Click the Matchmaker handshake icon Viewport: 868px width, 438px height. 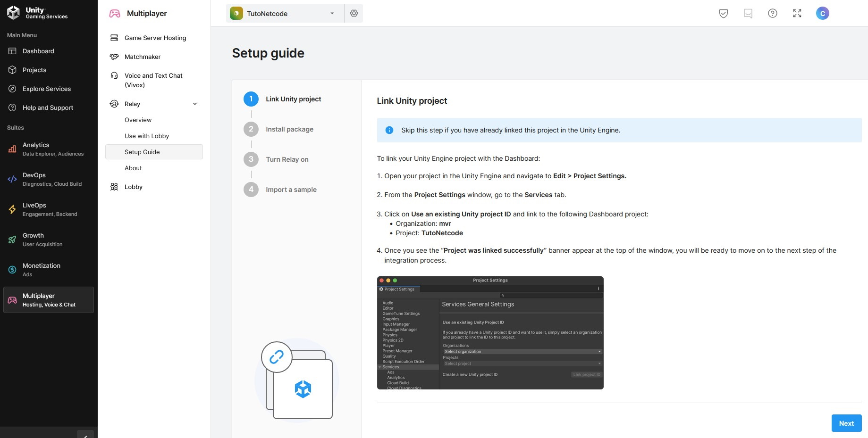[x=114, y=57]
